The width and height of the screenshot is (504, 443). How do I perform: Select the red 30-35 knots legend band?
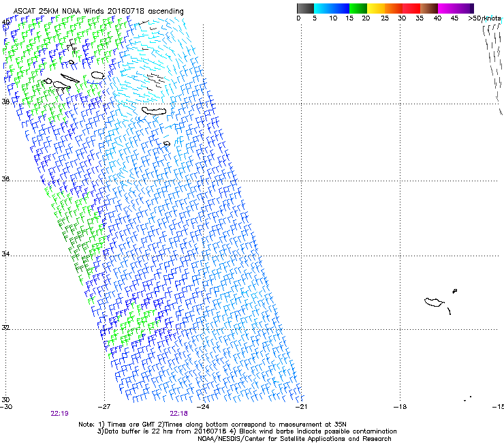[411, 8]
